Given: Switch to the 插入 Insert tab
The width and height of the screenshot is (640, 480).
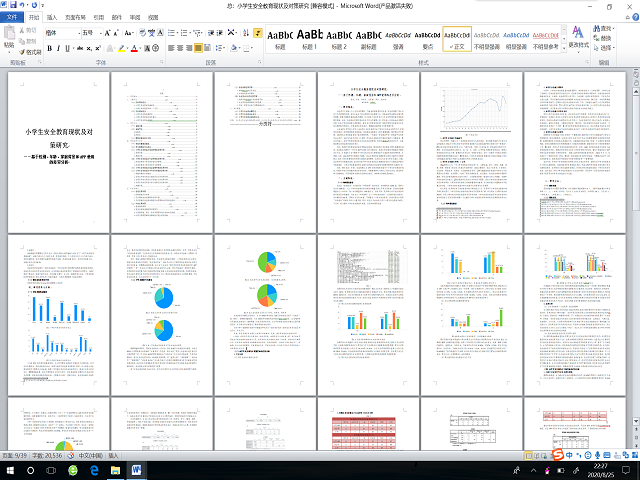Looking at the screenshot, I should (52, 18).
